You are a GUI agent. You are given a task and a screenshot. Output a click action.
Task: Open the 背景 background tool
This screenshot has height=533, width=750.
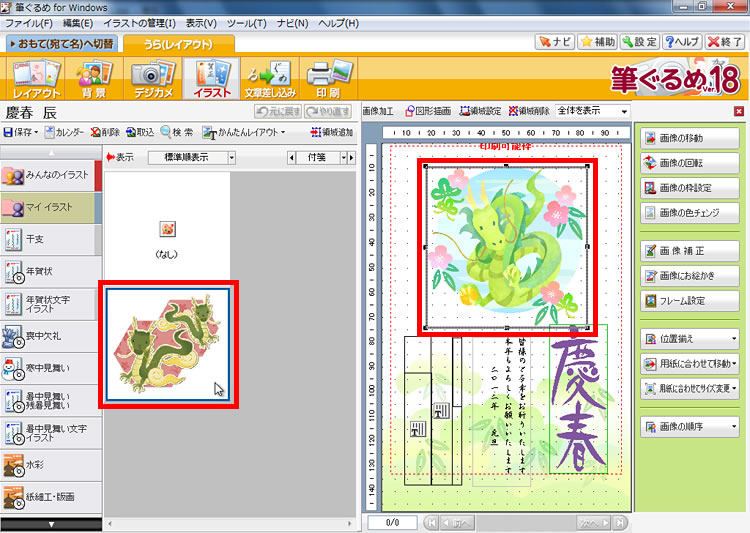tap(94, 78)
